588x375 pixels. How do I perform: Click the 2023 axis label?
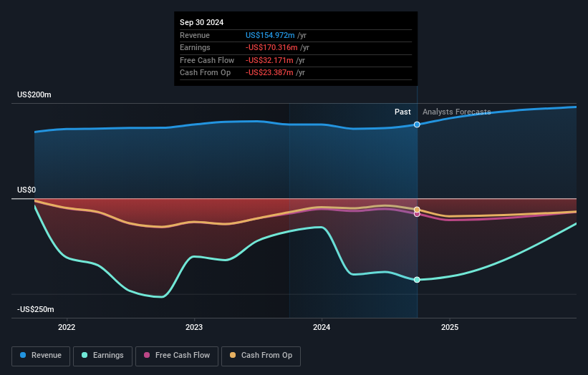(194, 327)
